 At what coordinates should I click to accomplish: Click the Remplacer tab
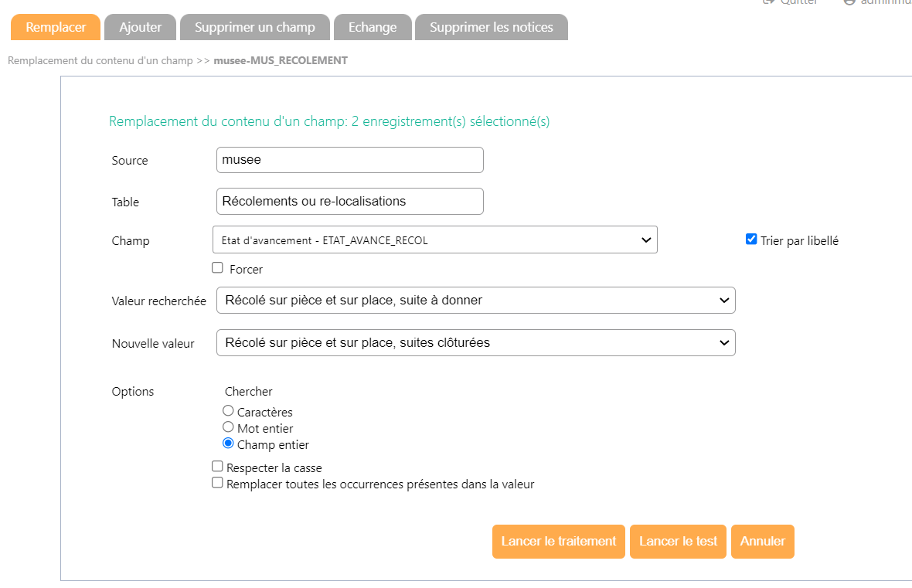56,27
